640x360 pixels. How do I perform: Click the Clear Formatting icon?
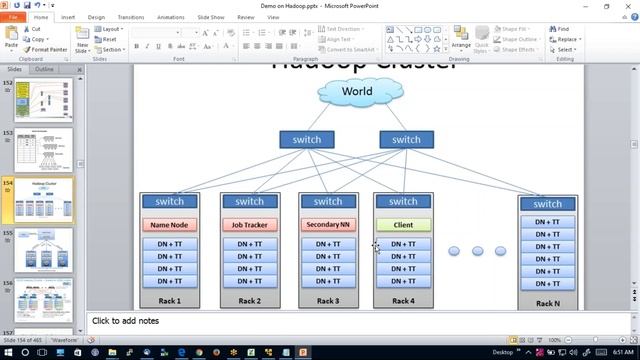click(231, 33)
